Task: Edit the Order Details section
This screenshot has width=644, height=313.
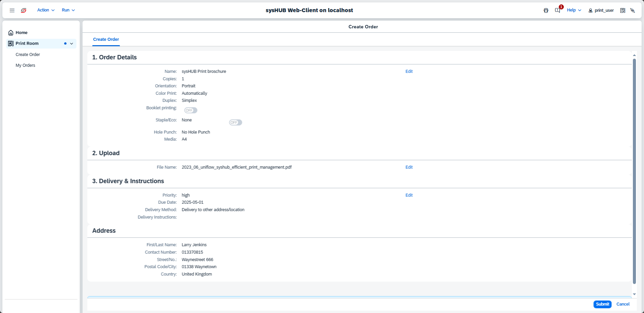Action: [x=409, y=72]
